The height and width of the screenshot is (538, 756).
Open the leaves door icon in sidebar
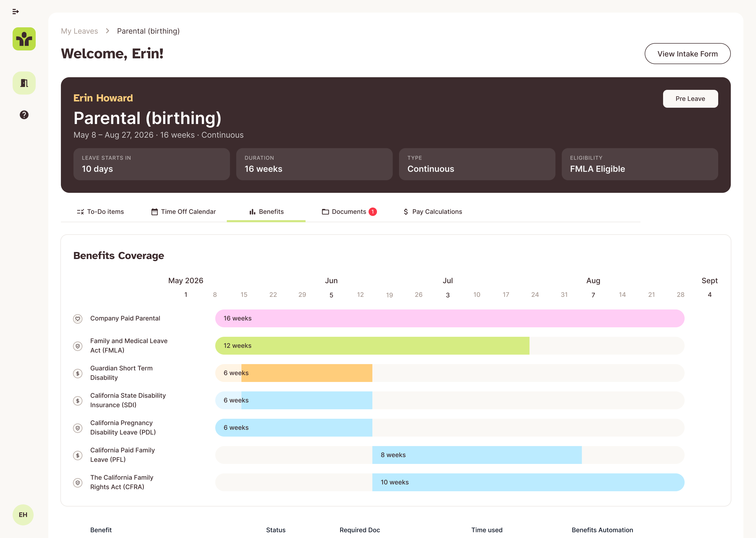click(x=24, y=83)
